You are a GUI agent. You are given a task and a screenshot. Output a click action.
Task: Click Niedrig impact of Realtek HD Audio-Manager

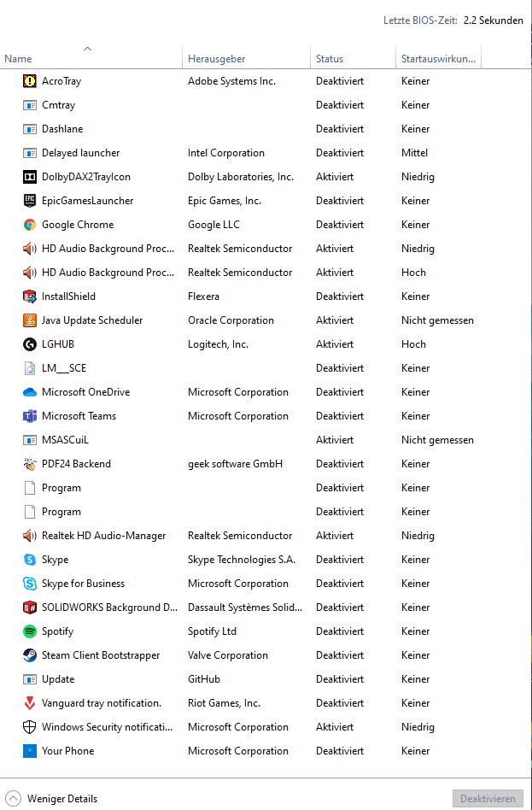(418, 536)
